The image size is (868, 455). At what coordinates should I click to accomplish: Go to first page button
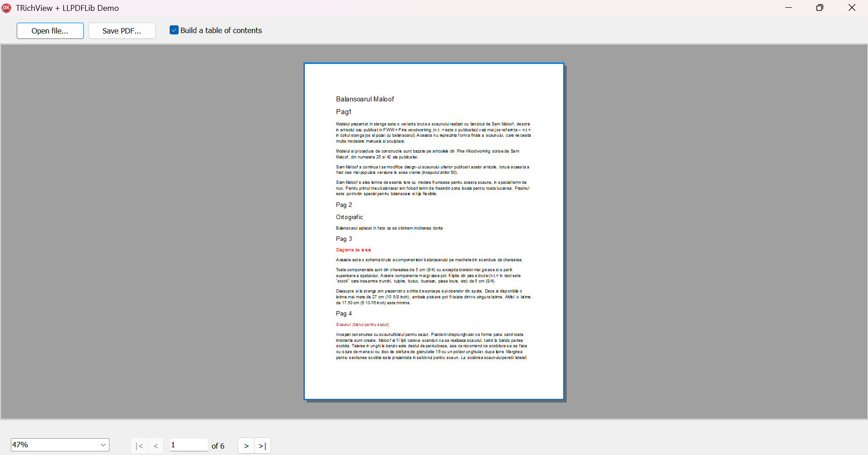[139, 446]
